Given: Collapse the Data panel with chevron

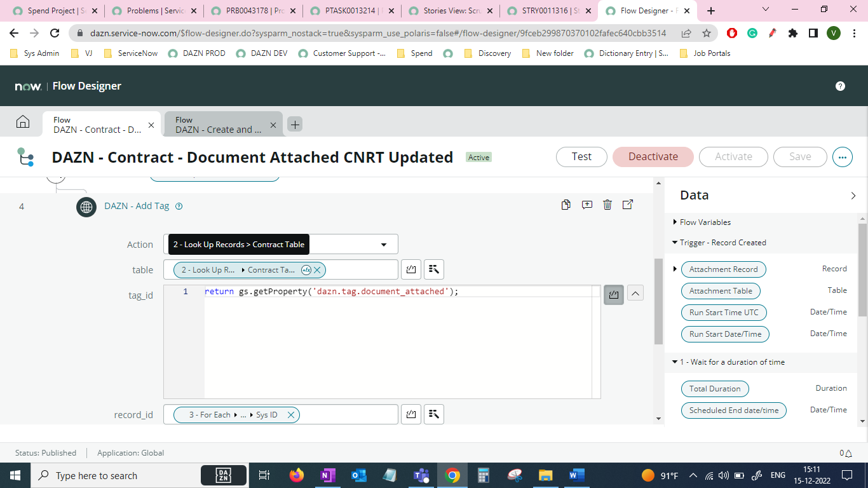Looking at the screenshot, I should pos(853,196).
